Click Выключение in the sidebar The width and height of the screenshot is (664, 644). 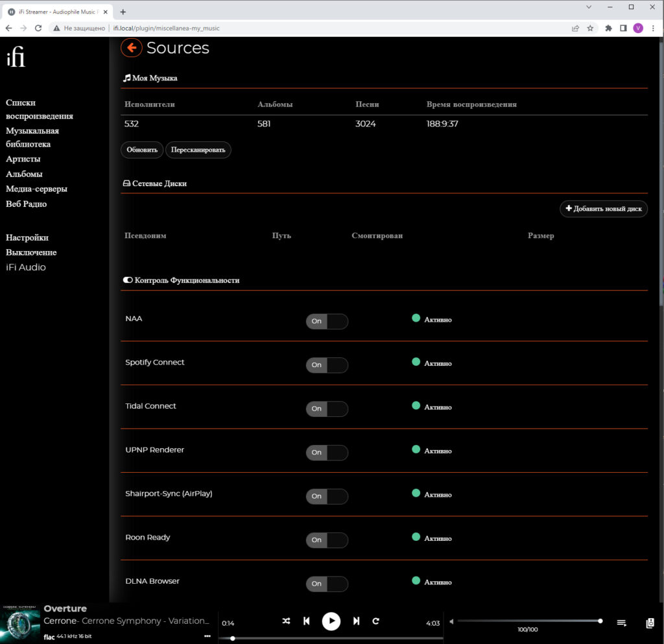click(x=31, y=252)
